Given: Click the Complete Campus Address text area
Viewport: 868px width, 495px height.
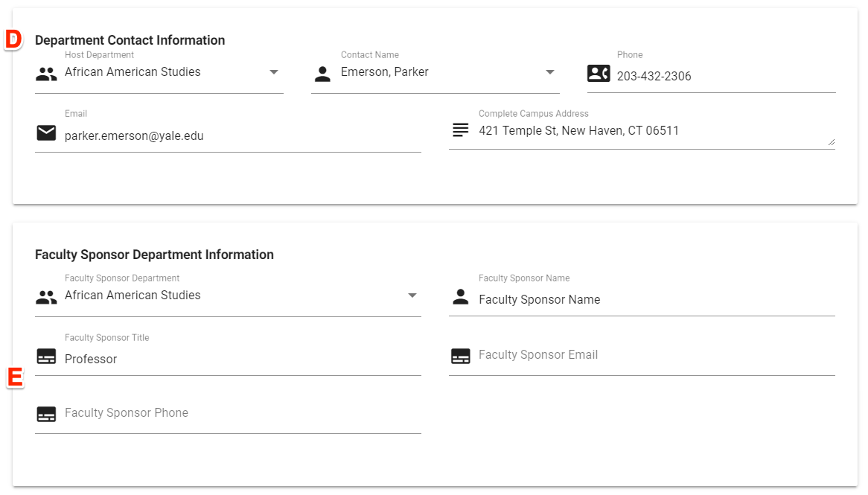Looking at the screenshot, I should (648, 132).
